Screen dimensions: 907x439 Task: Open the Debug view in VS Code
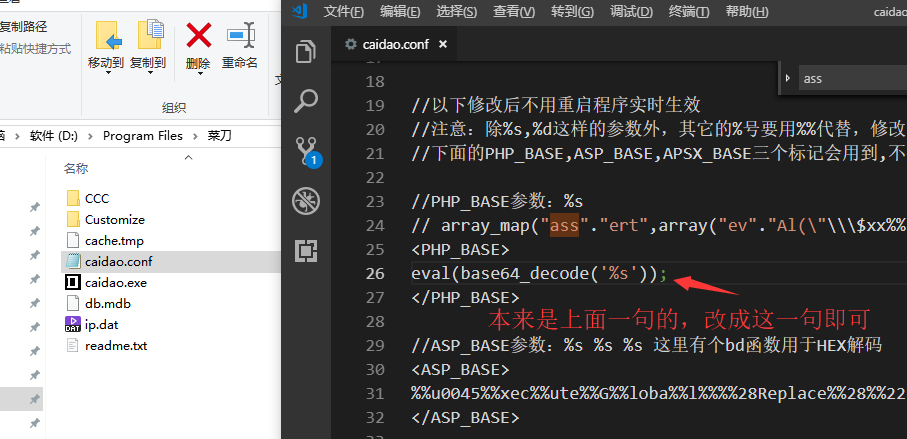click(305, 201)
